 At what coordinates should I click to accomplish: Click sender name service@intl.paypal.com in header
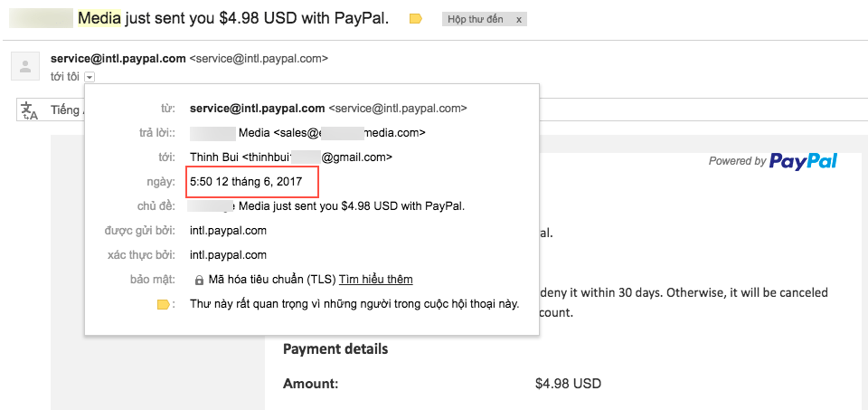click(118, 58)
